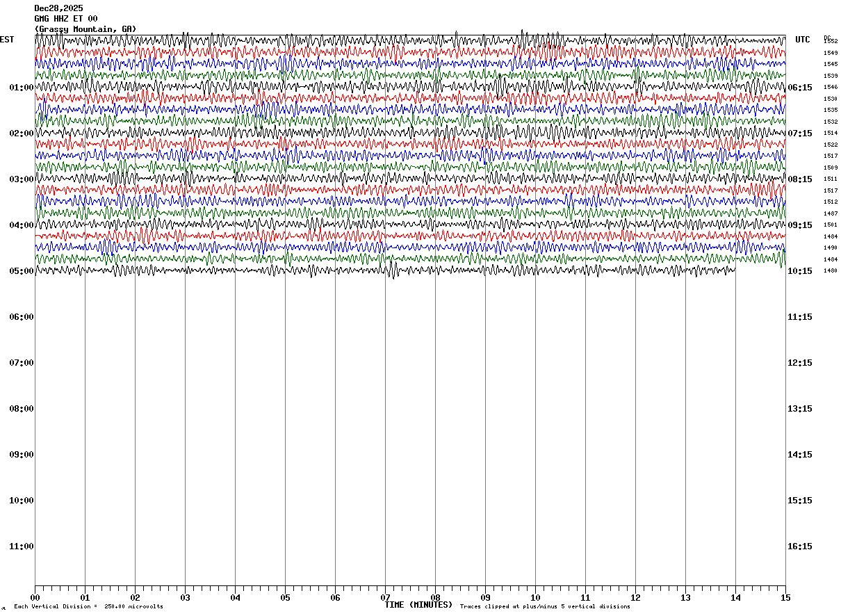
Task: Click the TIME (MINUTES) axis title
Action: pyautogui.click(x=418, y=605)
